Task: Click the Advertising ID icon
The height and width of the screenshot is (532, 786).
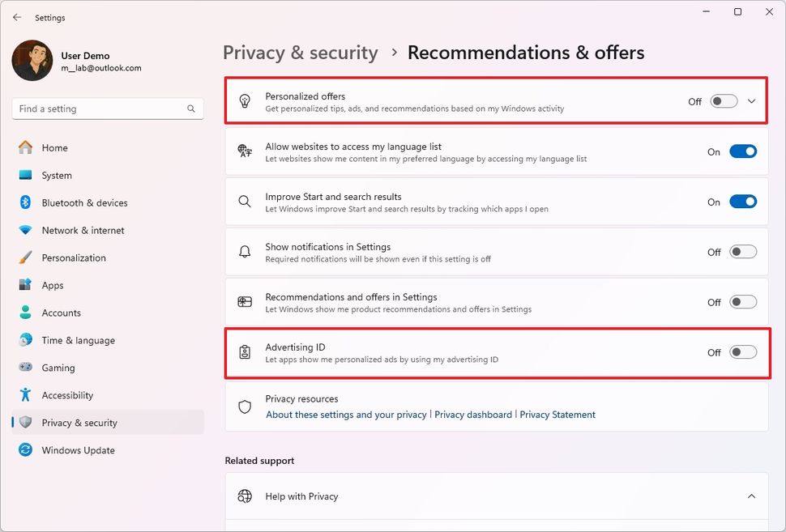Action: coord(244,351)
